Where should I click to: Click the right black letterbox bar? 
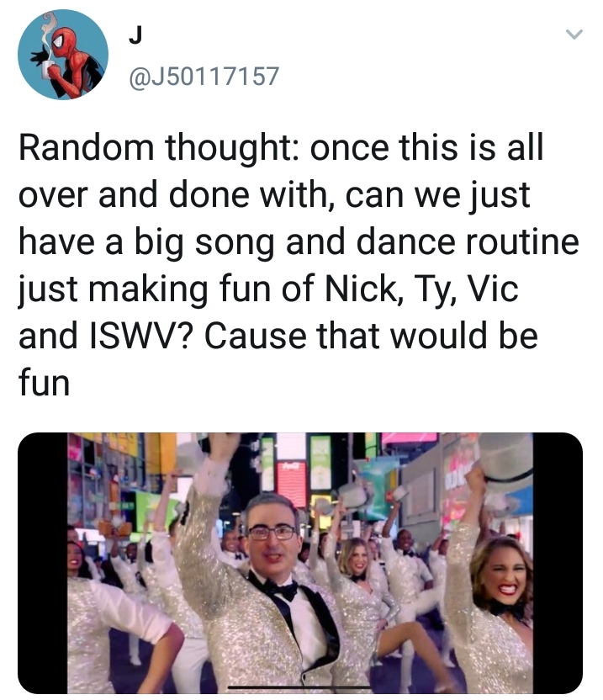pyautogui.click(x=558, y=563)
